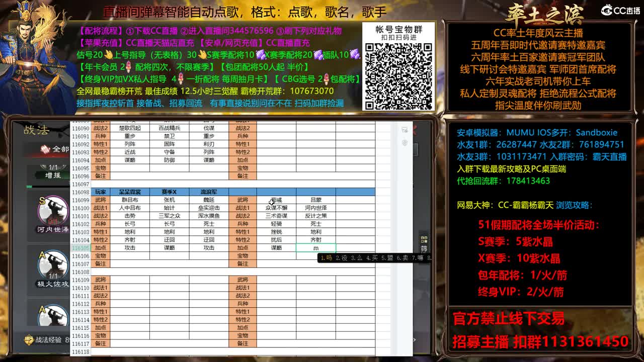Screen dimensions: 644x362
Task: Select the 轻骑 cell
Action: tap(277, 224)
